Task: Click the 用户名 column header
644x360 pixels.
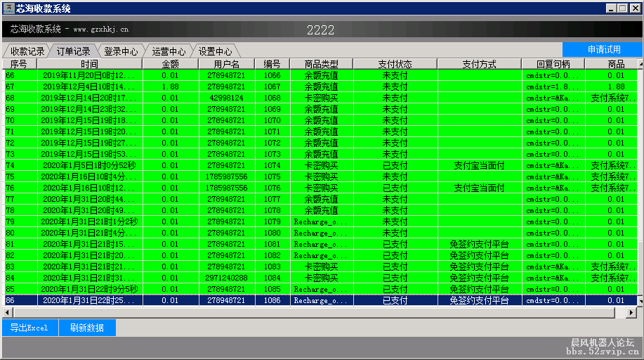Action: click(x=226, y=64)
